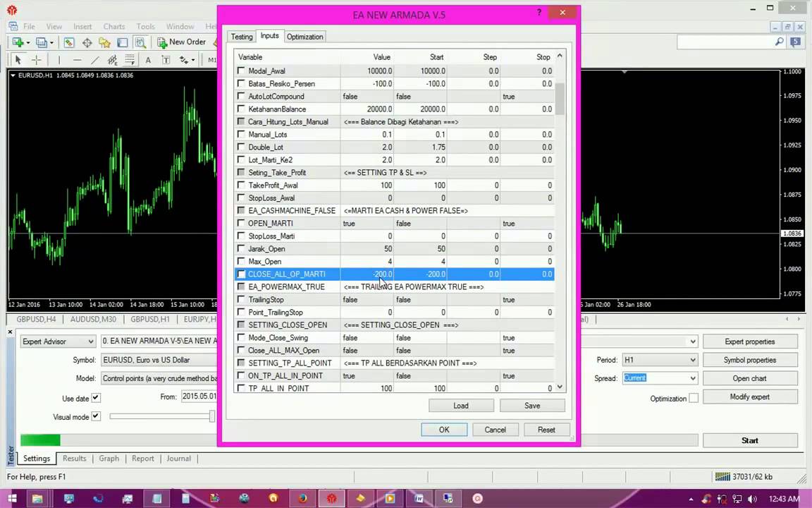Tick the Jarak_Open checkbox
Image resolution: width=812 pixels, height=508 pixels.
coord(241,248)
